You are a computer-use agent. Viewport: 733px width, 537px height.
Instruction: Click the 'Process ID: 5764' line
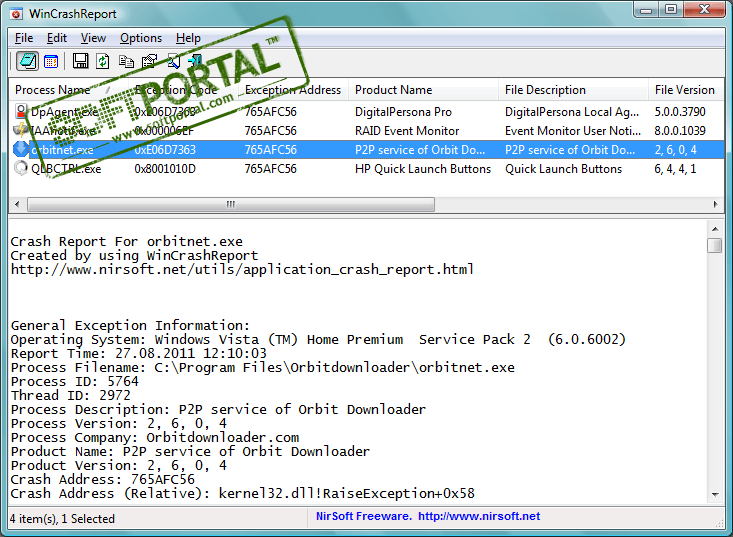(x=75, y=381)
